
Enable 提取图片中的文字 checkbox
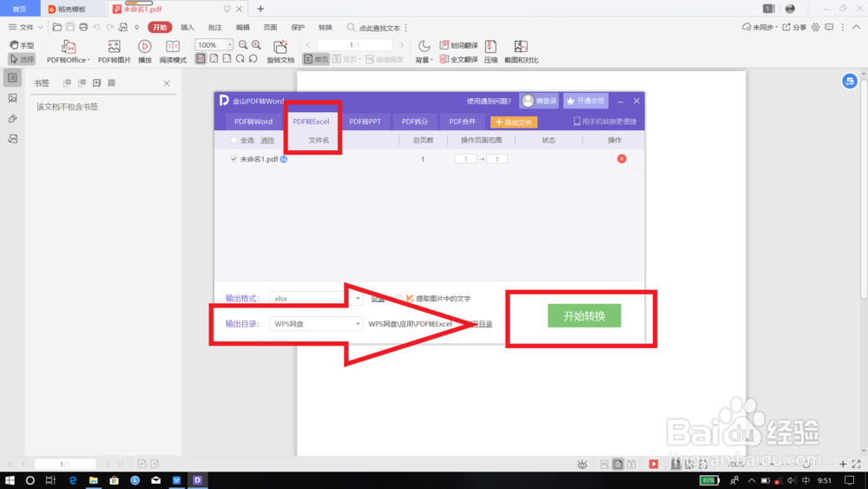click(x=398, y=299)
